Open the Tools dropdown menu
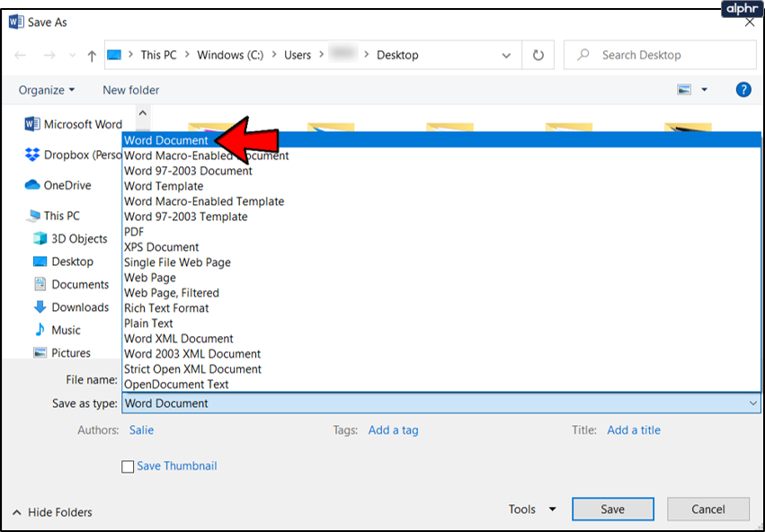 coord(532,509)
